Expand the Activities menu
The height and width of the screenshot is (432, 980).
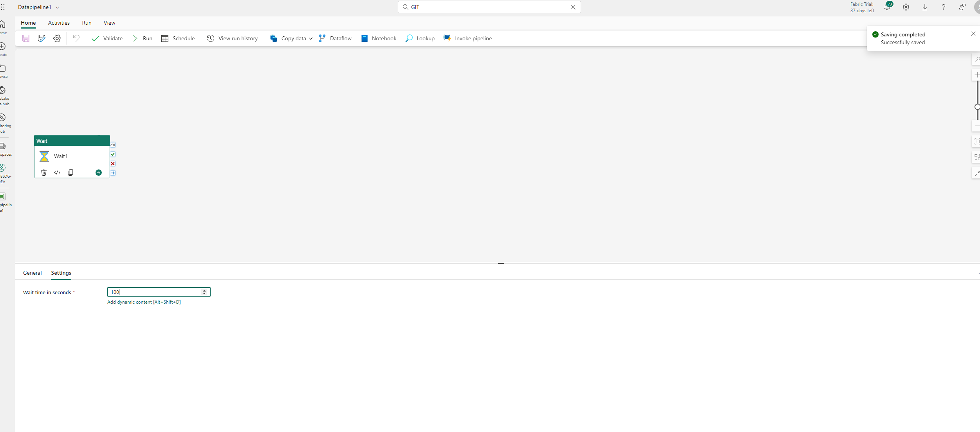pyautogui.click(x=58, y=22)
